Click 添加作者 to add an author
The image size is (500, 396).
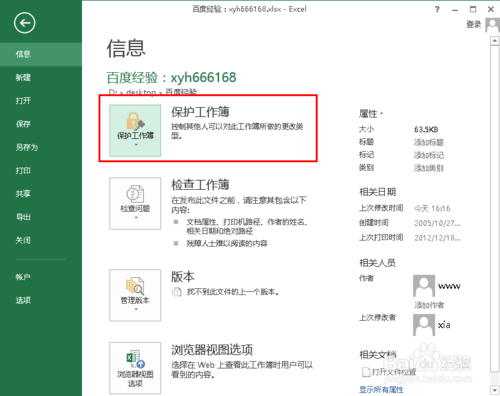click(429, 305)
